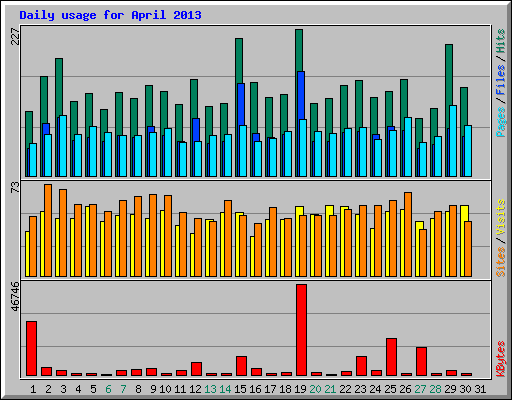Click the 73 axis maximum label
512x400 pixels.
coord(16,187)
